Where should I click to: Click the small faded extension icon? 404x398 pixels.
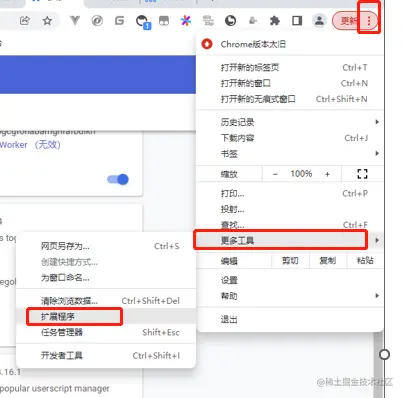coord(253,21)
